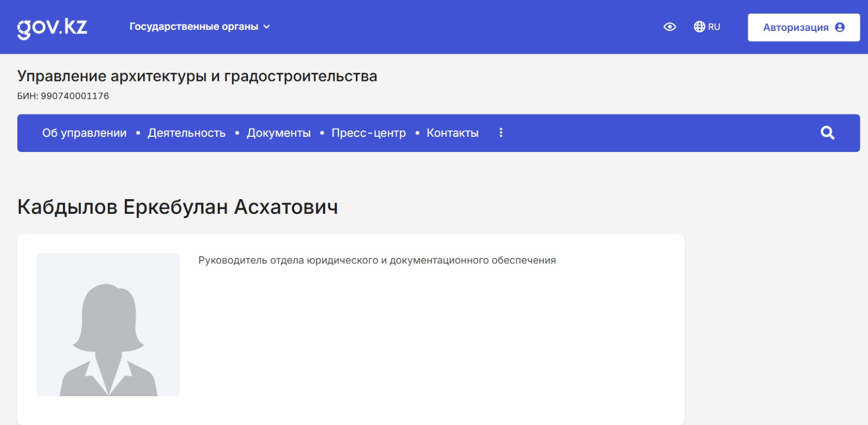
Task: Click the Руководитель отдела position text
Action: coord(377,261)
